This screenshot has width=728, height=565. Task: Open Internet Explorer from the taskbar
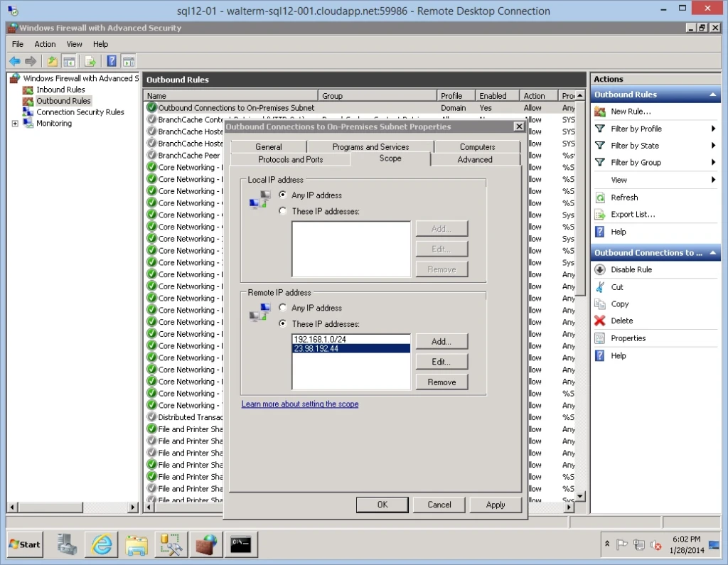tap(101, 544)
